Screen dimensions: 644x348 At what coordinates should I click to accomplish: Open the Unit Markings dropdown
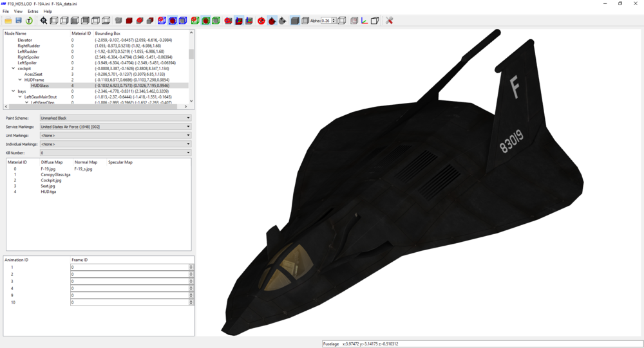(x=115, y=136)
